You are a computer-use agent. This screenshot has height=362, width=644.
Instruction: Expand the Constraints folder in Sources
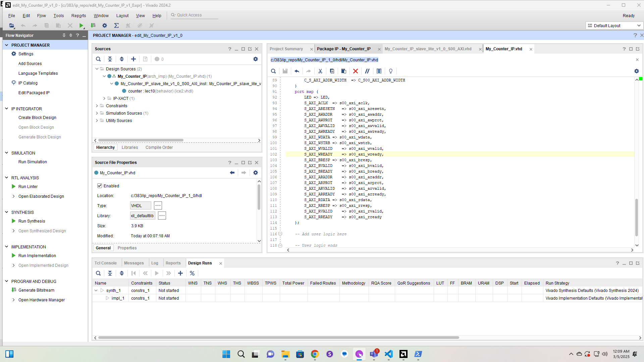coord(97,106)
